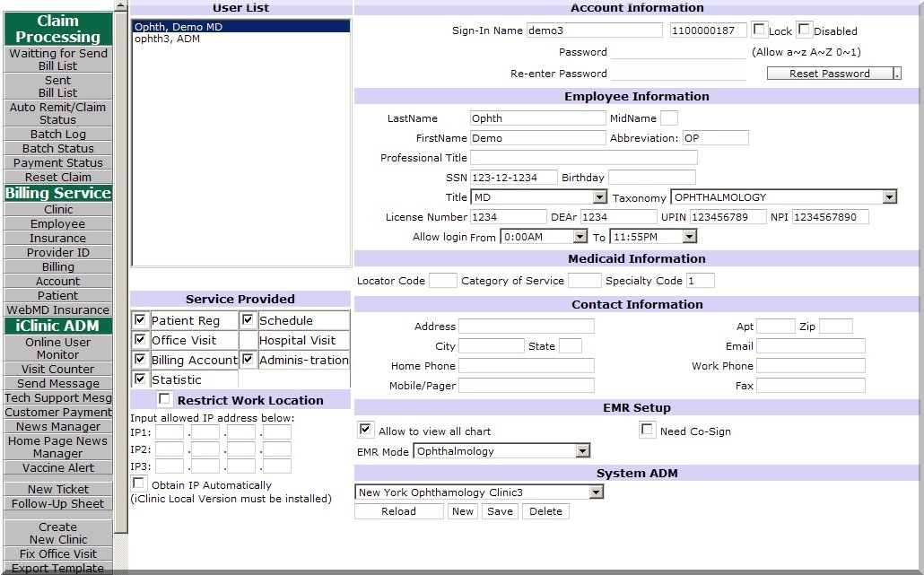Open the Online User Monitor
924x575 pixels.
pos(57,348)
